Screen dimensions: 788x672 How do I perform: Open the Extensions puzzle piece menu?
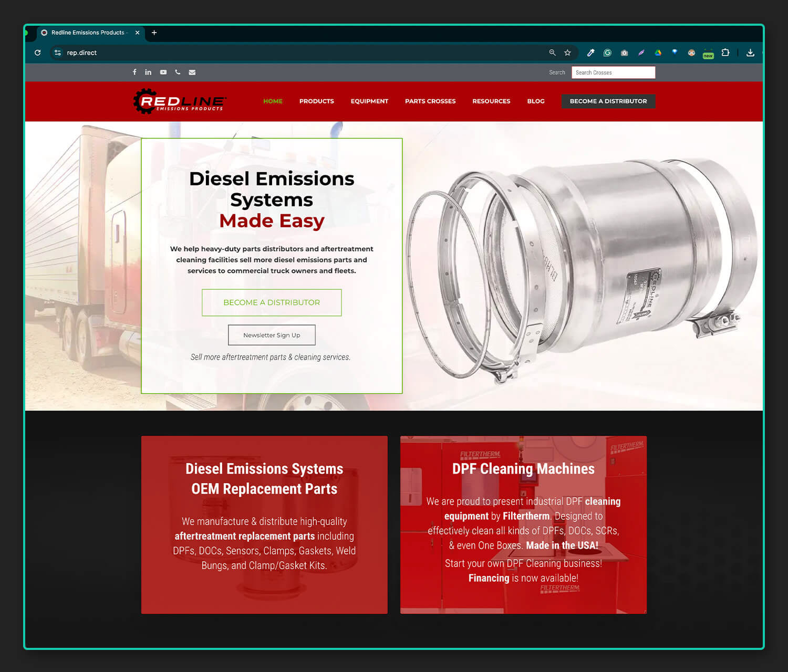(725, 52)
